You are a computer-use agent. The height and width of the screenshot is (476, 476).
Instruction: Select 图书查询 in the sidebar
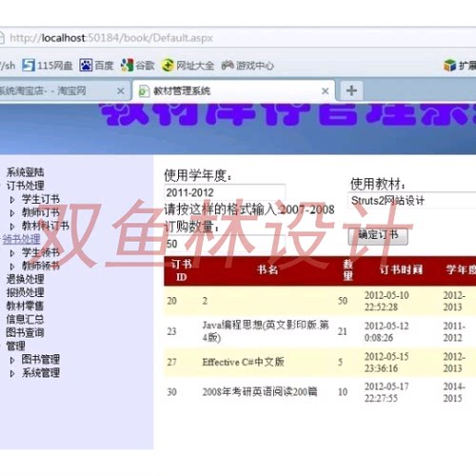coord(25,332)
